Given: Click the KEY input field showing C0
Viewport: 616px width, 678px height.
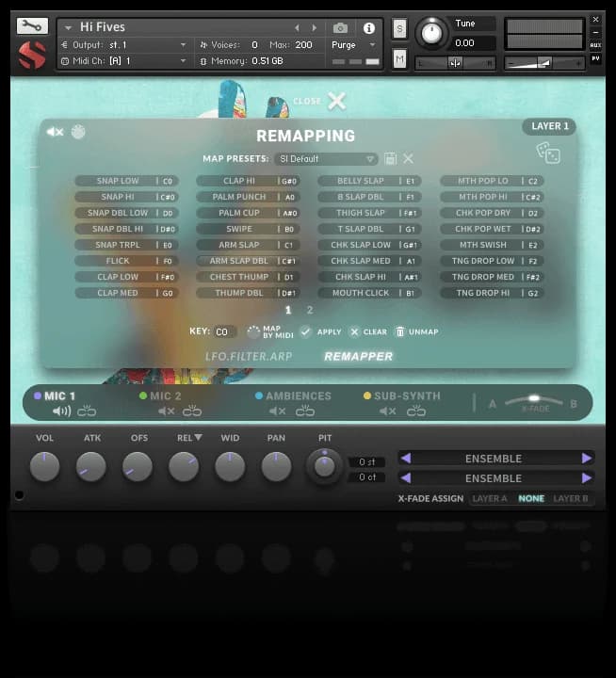Looking at the screenshot, I should [225, 332].
